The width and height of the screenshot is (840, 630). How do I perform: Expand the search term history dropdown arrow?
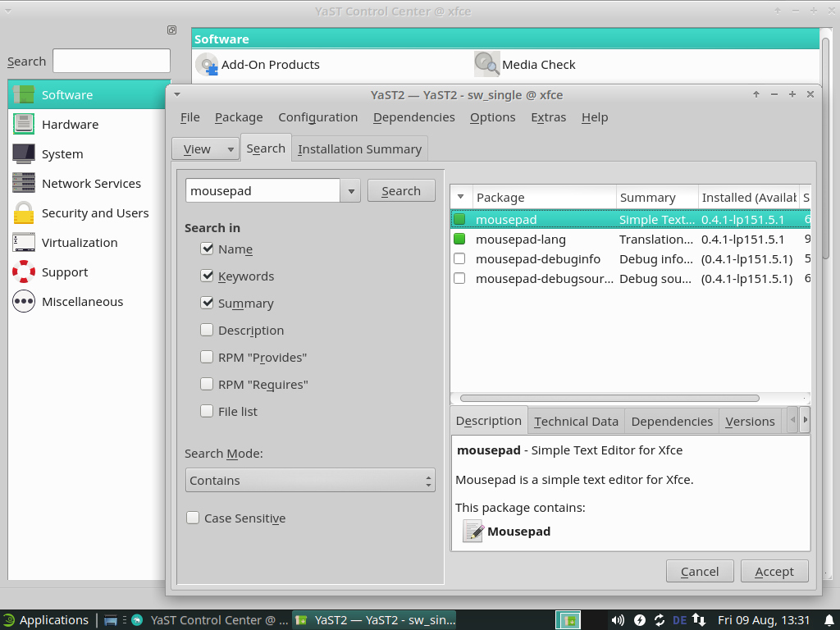(x=351, y=191)
